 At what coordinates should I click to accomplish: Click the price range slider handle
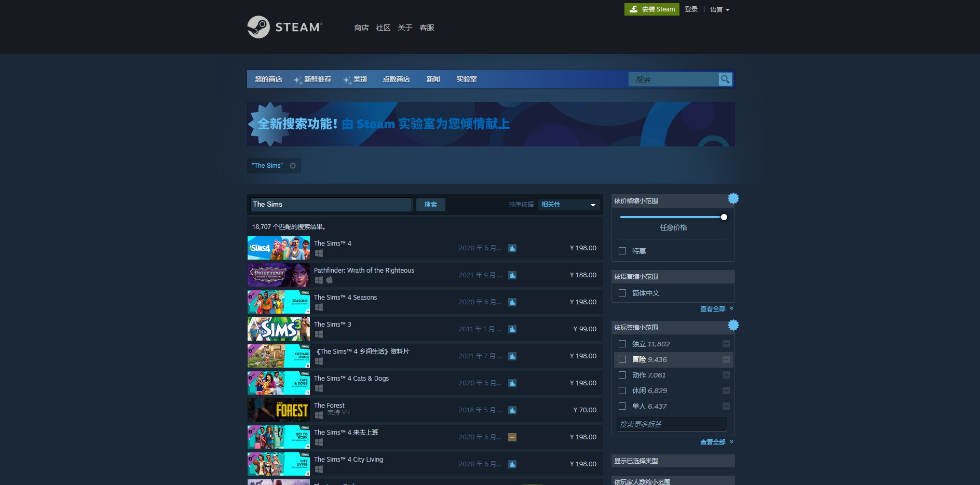click(724, 217)
